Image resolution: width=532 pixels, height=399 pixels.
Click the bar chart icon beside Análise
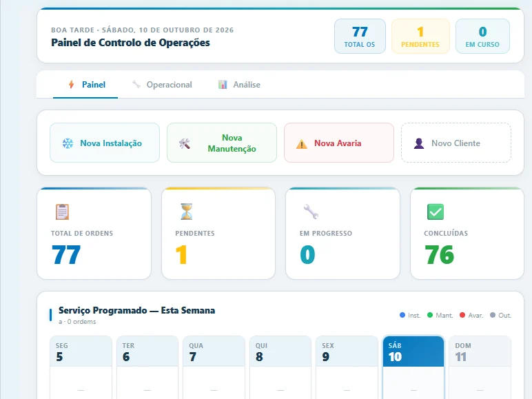pyautogui.click(x=223, y=85)
